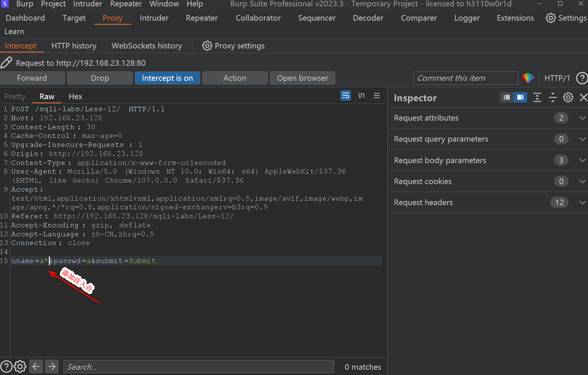Switch Inspector to left docked layout
Viewport: 588px width, 375px height.
pos(507,98)
